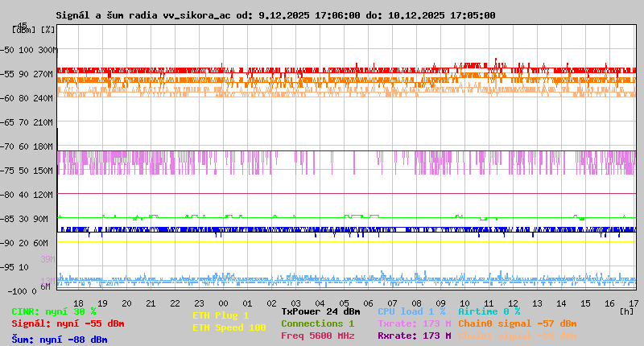Click the y-axis label '-100 0'

click(22, 291)
